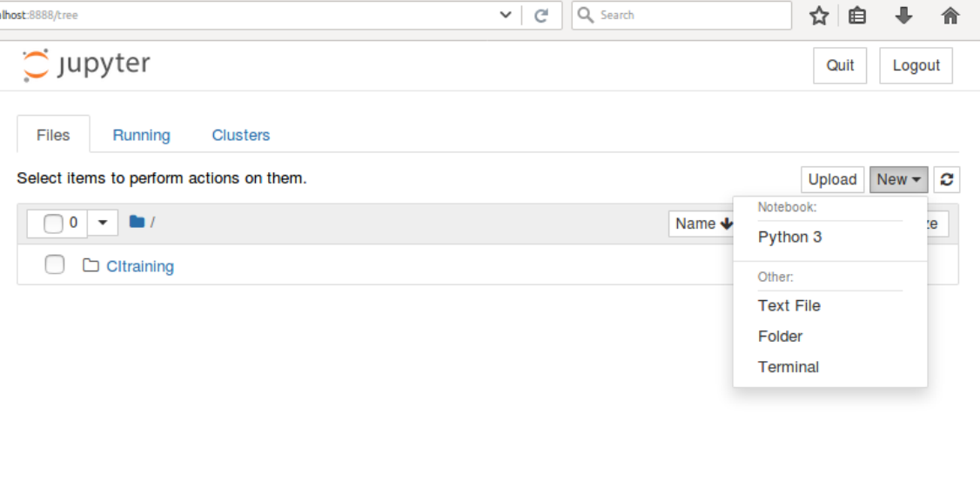Expand the selection type dropdown arrow
980x488 pixels.
(103, 223)
